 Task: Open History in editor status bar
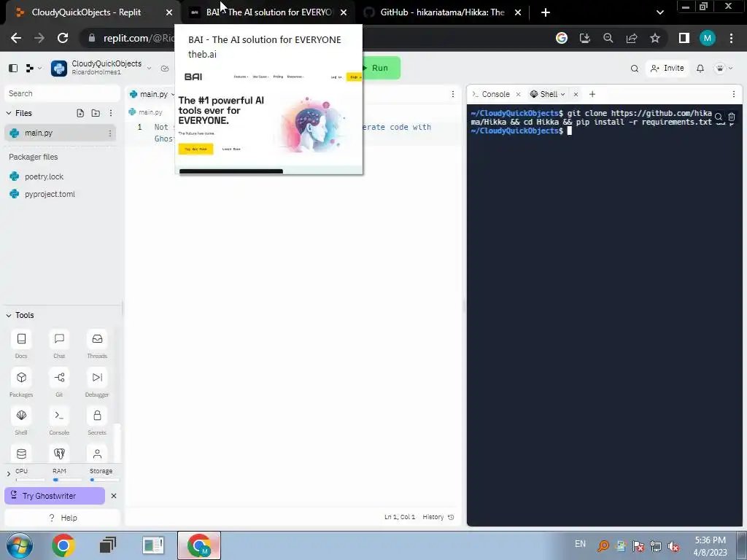[438, 517]
